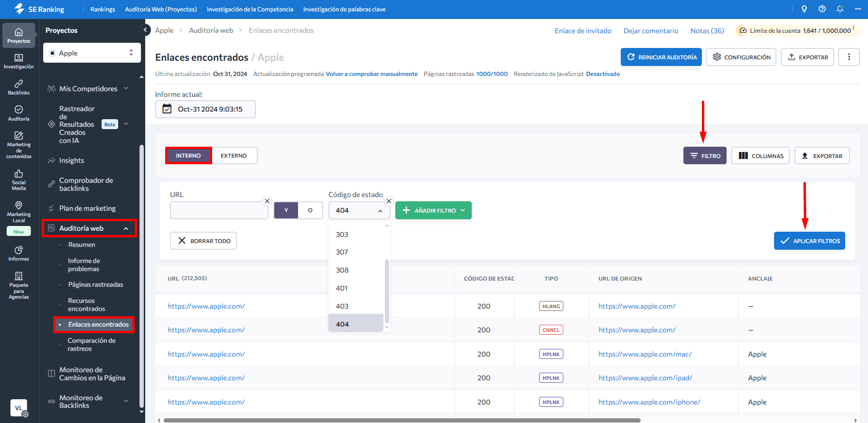Open Notas (36) link
This screenshot has width=868, height=423.
pos(707,31)
